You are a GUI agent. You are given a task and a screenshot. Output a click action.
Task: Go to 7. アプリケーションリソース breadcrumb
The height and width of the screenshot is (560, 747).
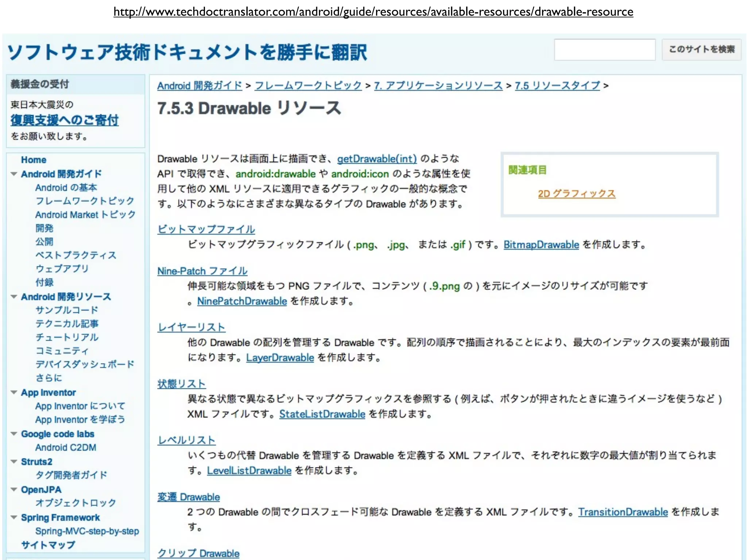click(x=438, y=86)
